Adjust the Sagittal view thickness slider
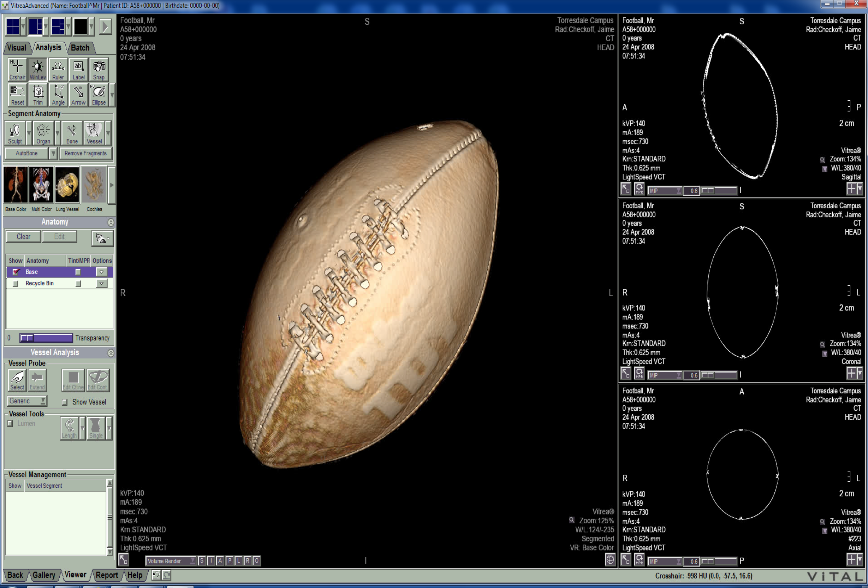Viewport: 868px width, 588px height. click(x=719, y=190)
